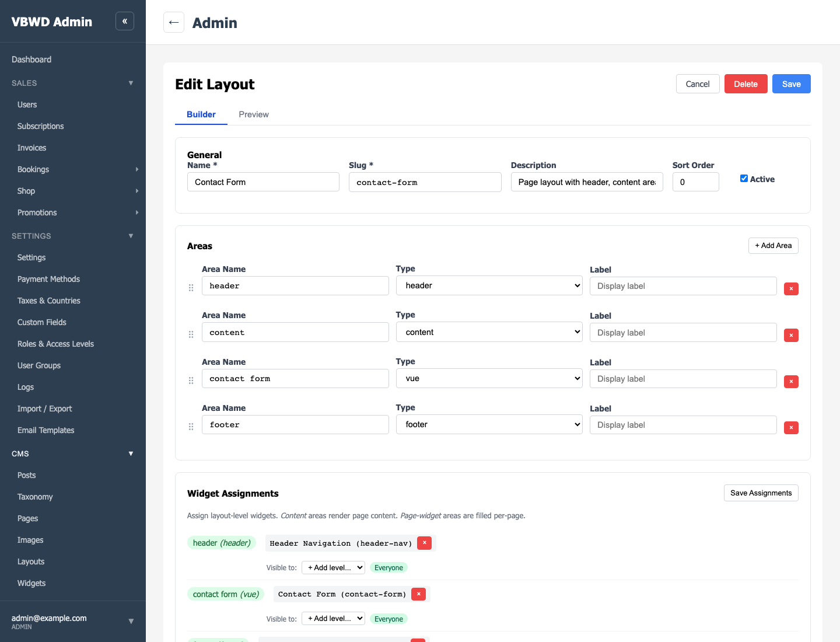Screen dimensions: 840x642
Task: Toggle the Active checkbox
Action: point(744,179)
